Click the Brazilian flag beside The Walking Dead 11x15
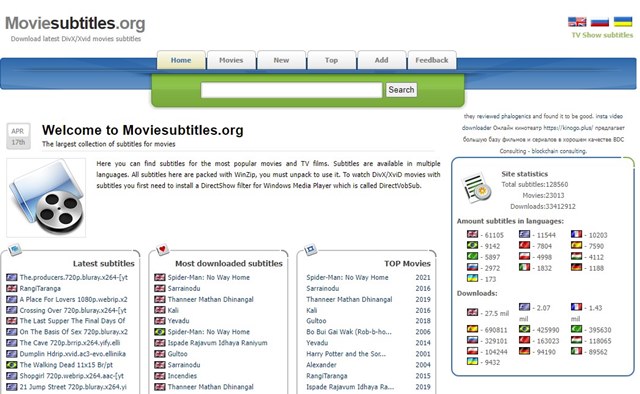 (12, 365)
